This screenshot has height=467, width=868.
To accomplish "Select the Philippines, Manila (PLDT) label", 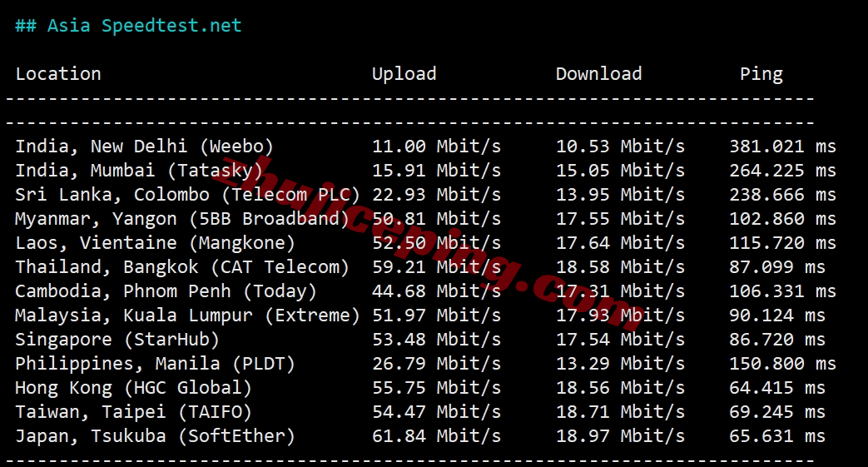I will (x=155, y=364).
